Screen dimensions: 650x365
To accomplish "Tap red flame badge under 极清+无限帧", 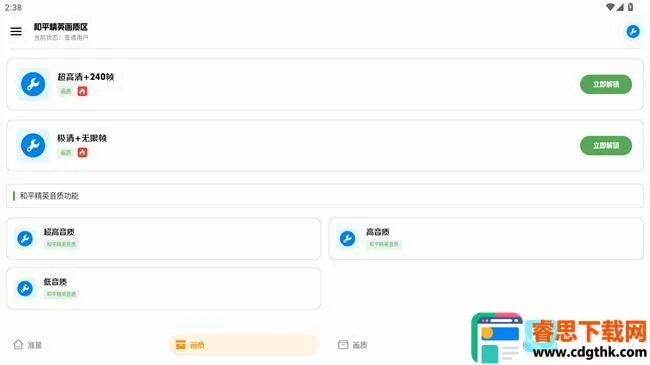I will [x=82, y=153].
